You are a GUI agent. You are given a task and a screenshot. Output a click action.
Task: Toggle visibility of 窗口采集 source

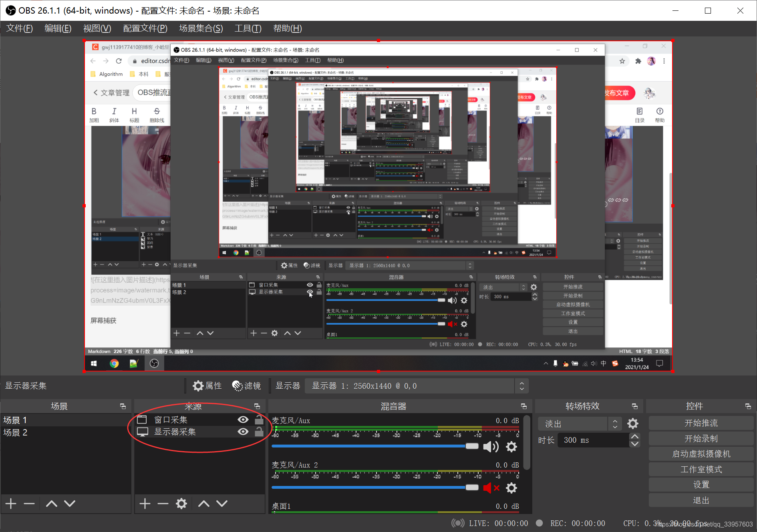coord(243,420)
